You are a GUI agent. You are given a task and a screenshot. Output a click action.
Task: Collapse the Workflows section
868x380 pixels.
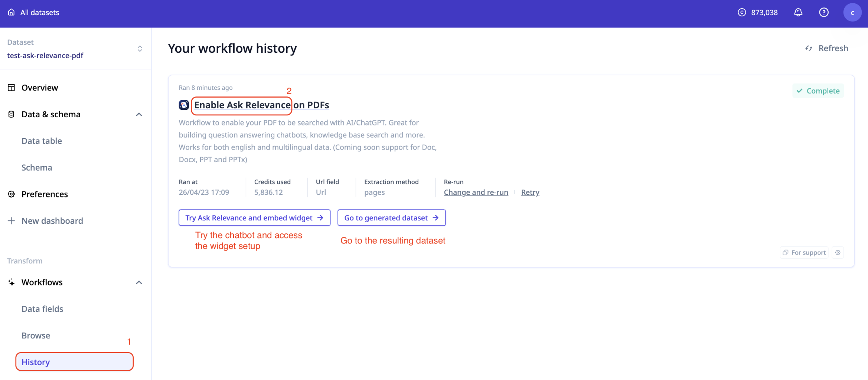[139, 282]
